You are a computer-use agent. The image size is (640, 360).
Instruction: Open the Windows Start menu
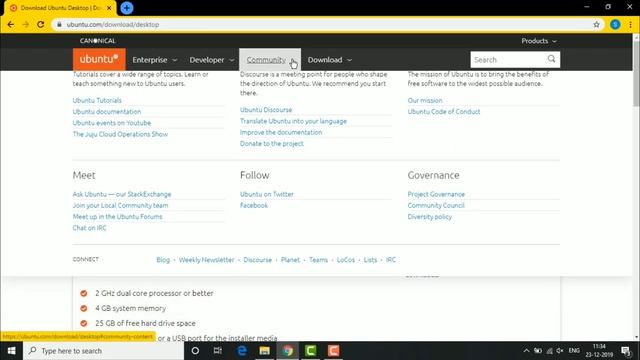pos(11,351)
